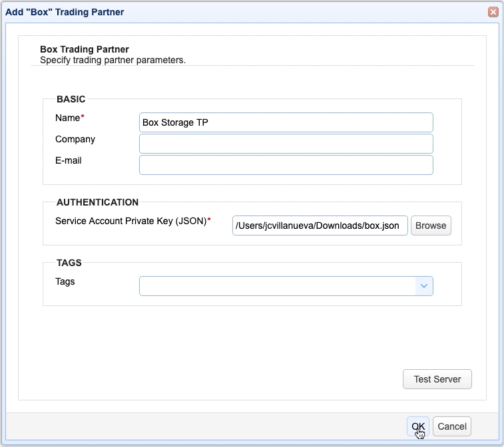The width and height of the screenshot is (504, 447).
Task: Cancel adding the trading partner
Action: tap(452, 426)
